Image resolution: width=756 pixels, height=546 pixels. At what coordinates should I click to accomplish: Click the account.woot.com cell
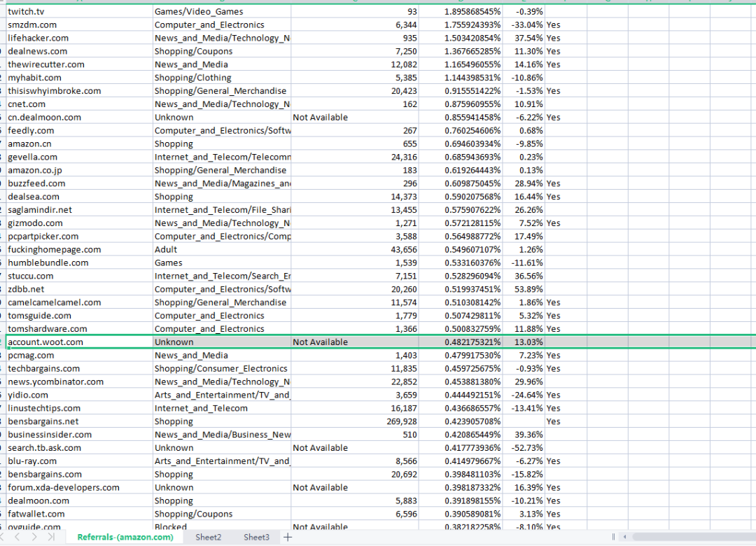pyautogui.click(x=80, y=342)
